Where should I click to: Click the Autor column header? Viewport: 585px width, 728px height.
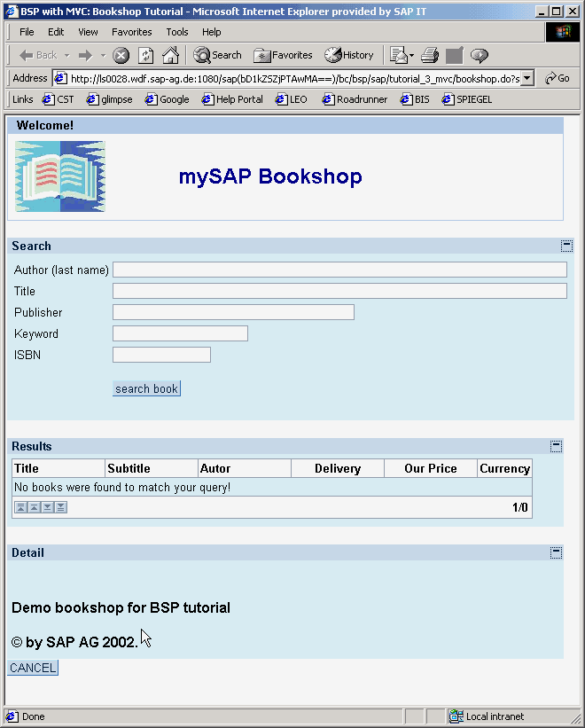tap(245, 468)
